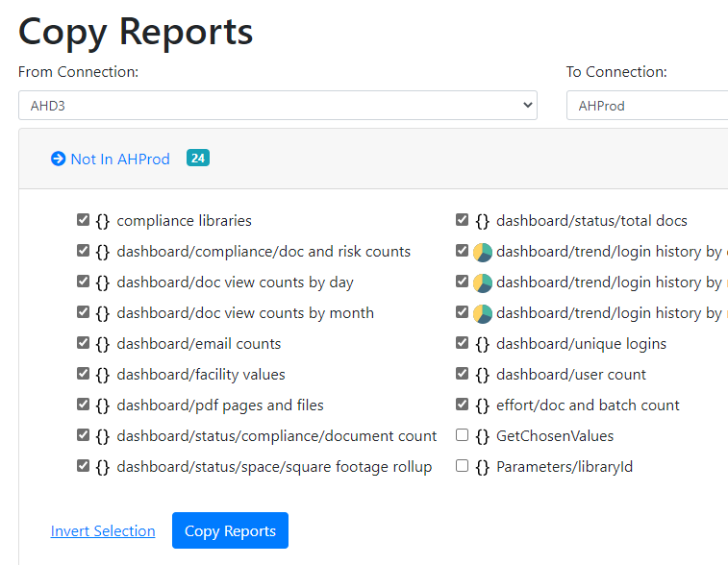The width and height of the screenshot is (728, 565).
Task: Click the 24 count badge
Action: [198, 159]
